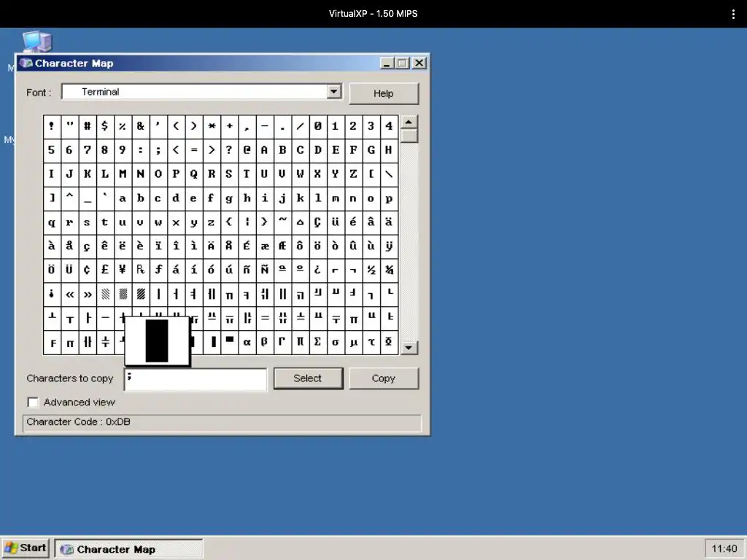
Task: Click the scroll up arrow of character grid
Action: [x=409, y=122]
